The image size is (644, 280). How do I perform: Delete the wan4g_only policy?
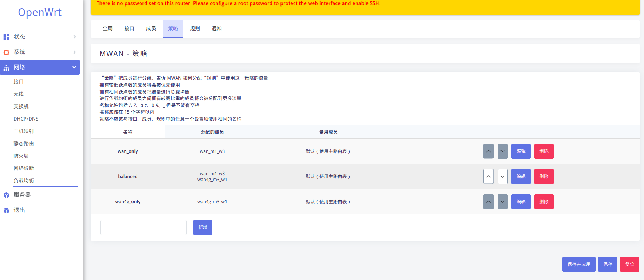click(544, 202)
